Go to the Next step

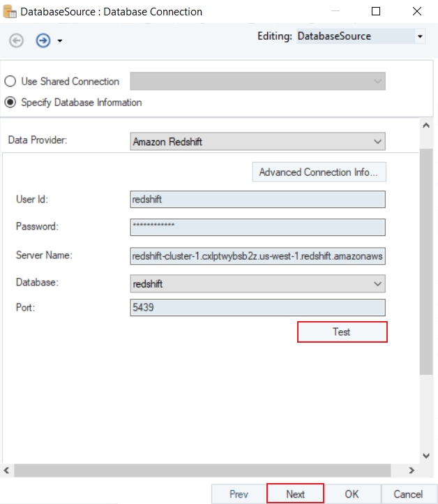pos(295,494)
